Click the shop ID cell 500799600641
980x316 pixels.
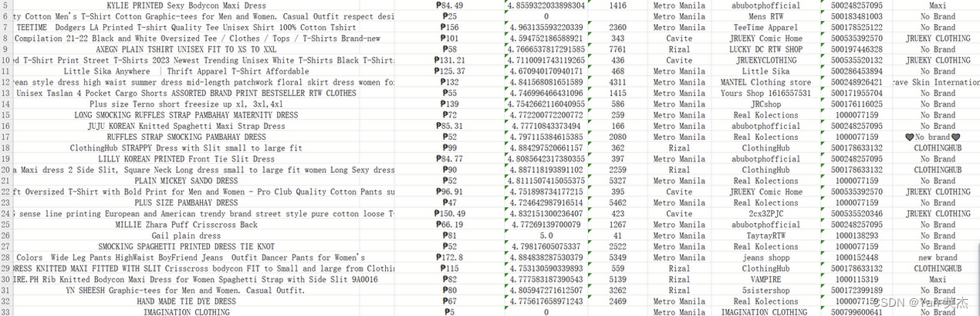(x=857, y=312)
